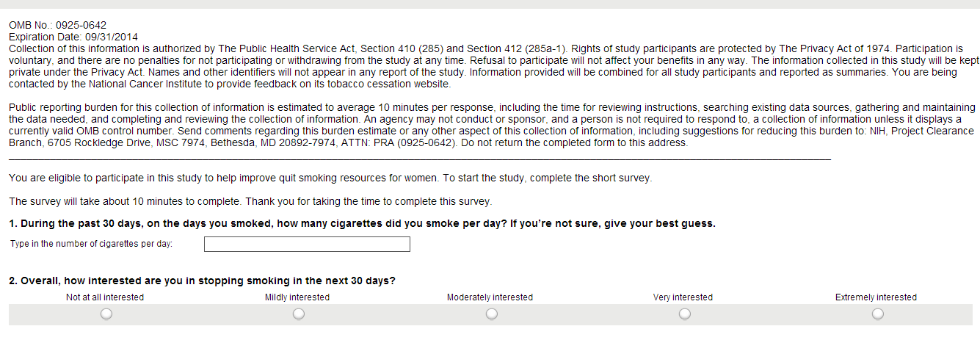Click question 2 heading about stopping smoking

[202, 281]
